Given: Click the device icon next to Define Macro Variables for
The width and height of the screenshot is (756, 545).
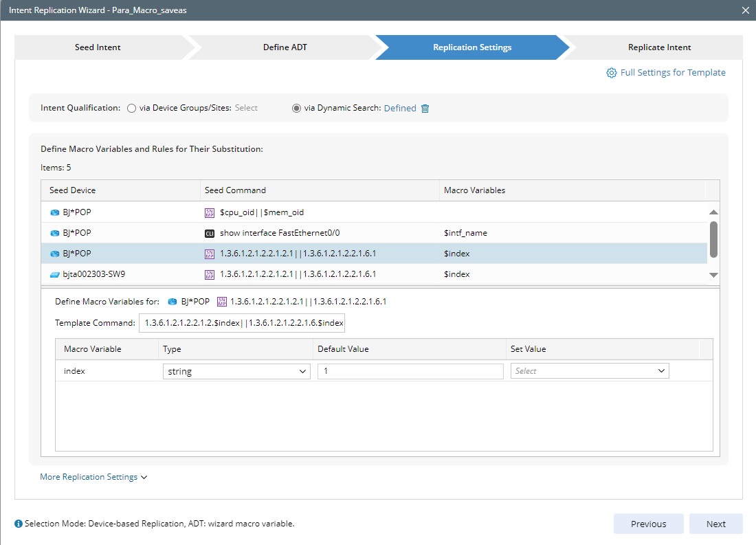Looking at the screenshot, I should pyautogui.click(x=172, y=302).
